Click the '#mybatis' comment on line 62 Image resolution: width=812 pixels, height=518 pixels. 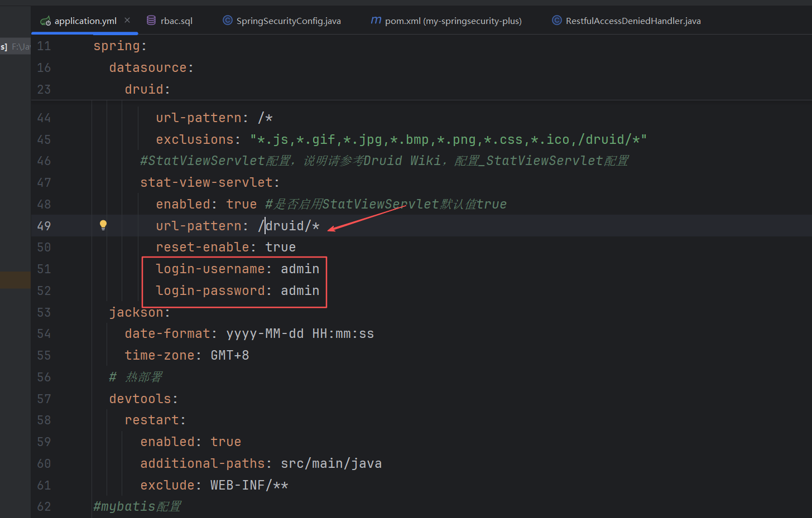tap(137, 506)
